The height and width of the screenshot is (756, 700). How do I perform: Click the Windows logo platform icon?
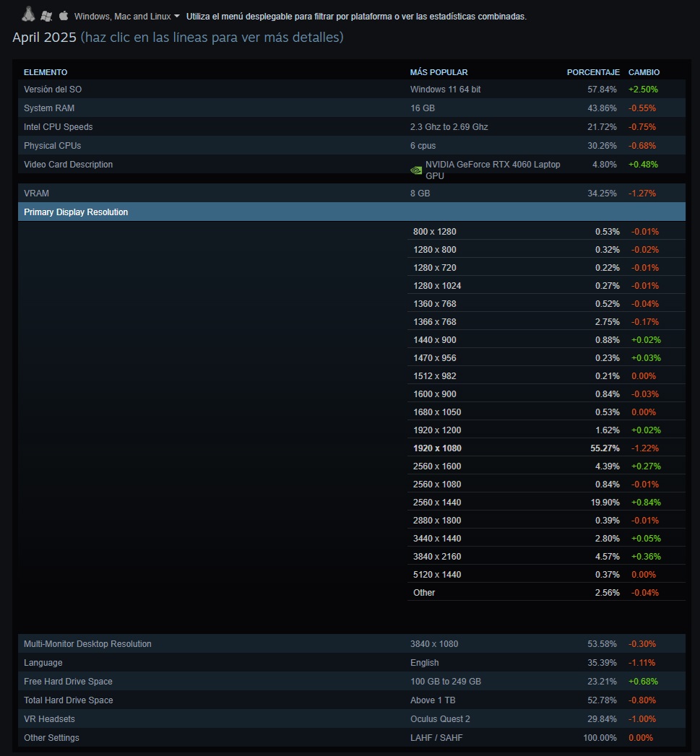(x=46, y=16)
